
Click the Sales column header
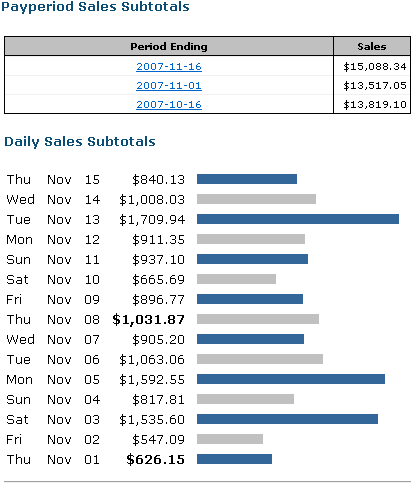point(372,46)
